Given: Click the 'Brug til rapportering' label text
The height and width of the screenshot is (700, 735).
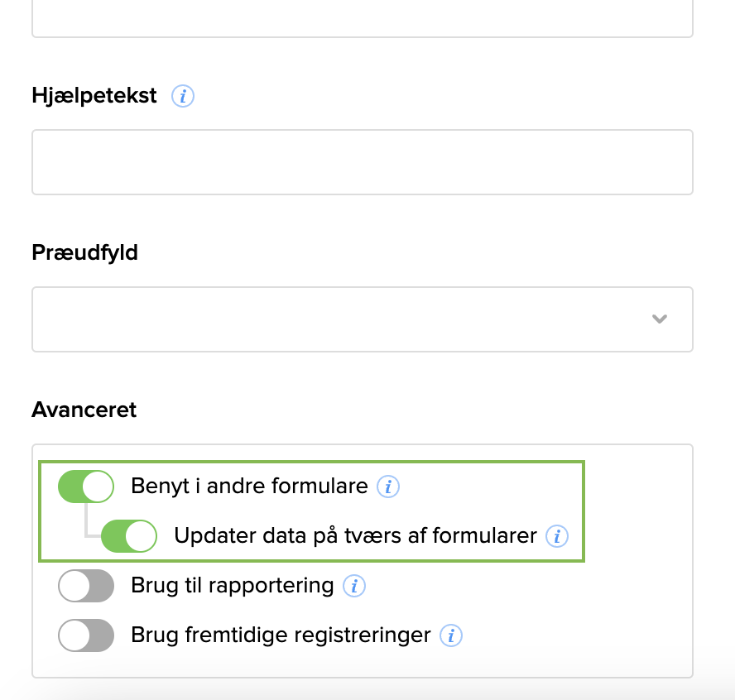Looking at the screenshot, I should [x=232, y=587].
